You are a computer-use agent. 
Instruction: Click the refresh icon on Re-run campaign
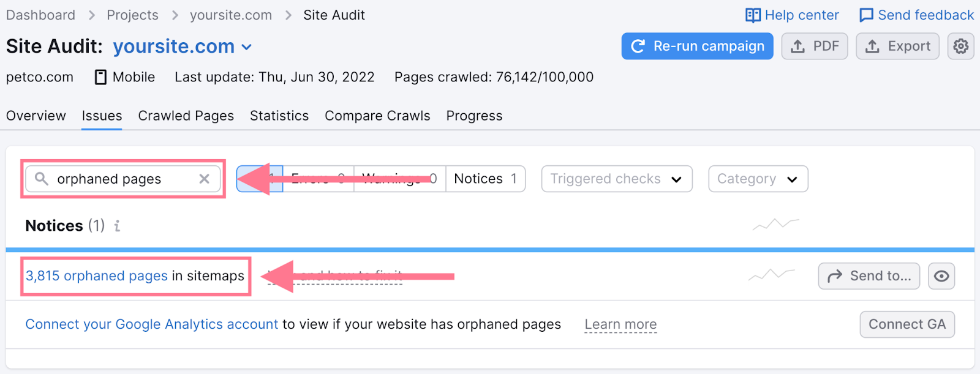(639, 46)
